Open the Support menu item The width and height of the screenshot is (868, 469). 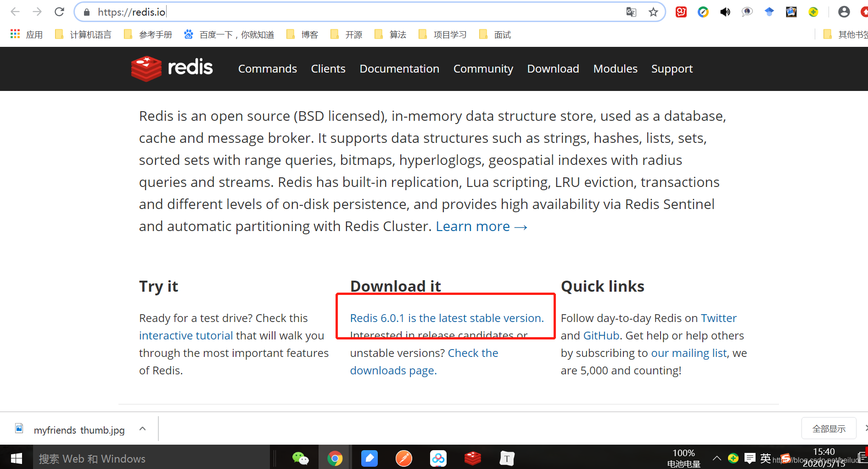coord(672,68)
